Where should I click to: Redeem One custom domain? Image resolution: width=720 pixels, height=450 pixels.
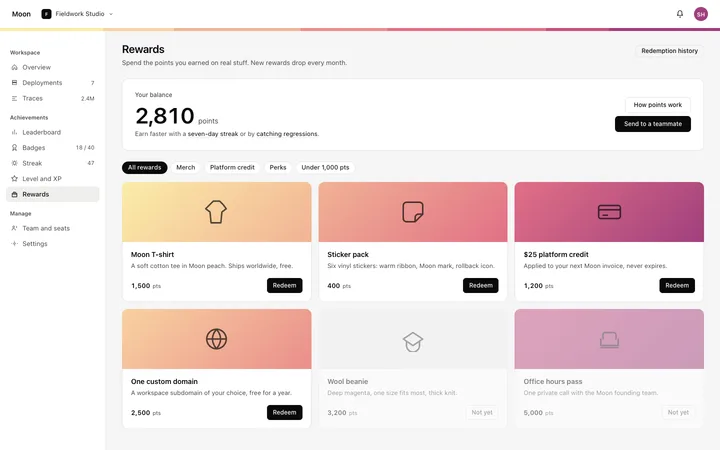click(284, 412)
